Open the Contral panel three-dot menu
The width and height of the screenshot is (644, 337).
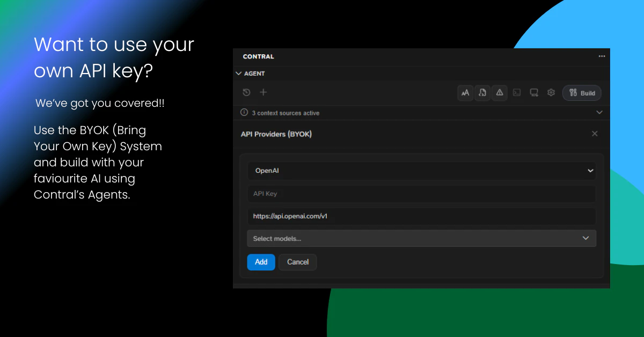tap(602, 56)
